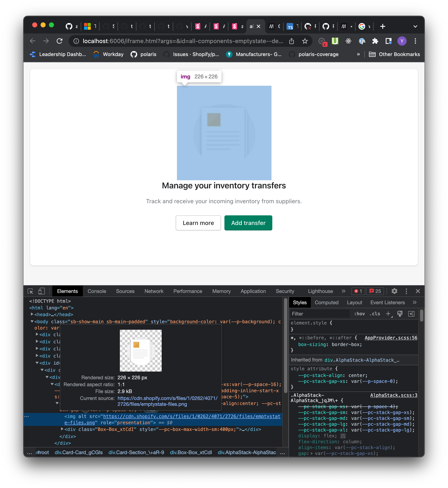Viewport: 448px width, 488px height.
Task: Add new style rule plus icon
Action: [x=388, y=314]
